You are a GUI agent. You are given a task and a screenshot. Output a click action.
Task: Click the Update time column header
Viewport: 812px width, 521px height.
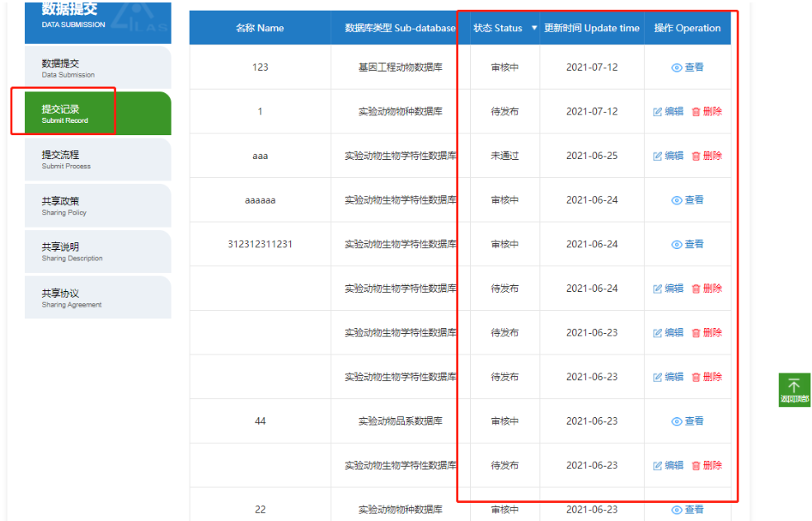point(591,28)
